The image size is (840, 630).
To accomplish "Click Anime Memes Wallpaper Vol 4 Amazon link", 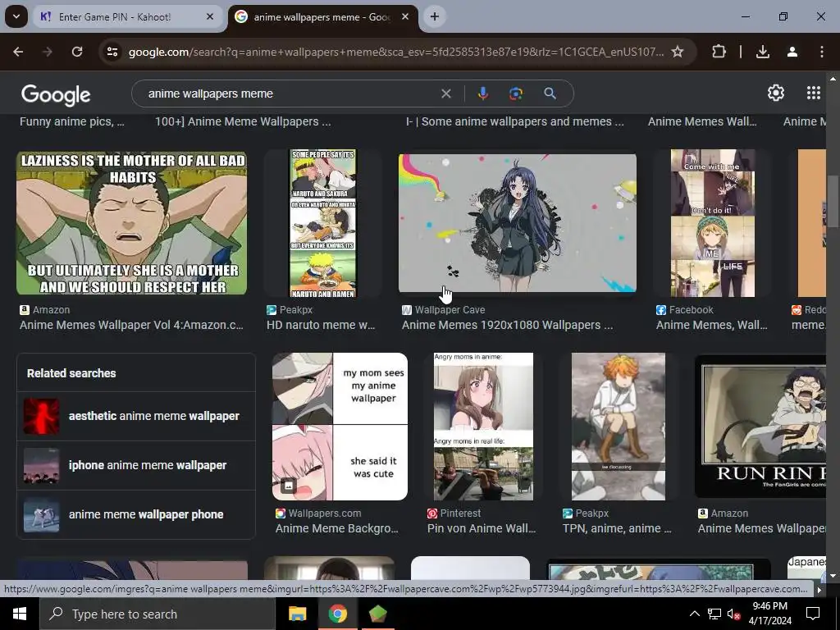I will pyautogui.click(x=131, y=325).
